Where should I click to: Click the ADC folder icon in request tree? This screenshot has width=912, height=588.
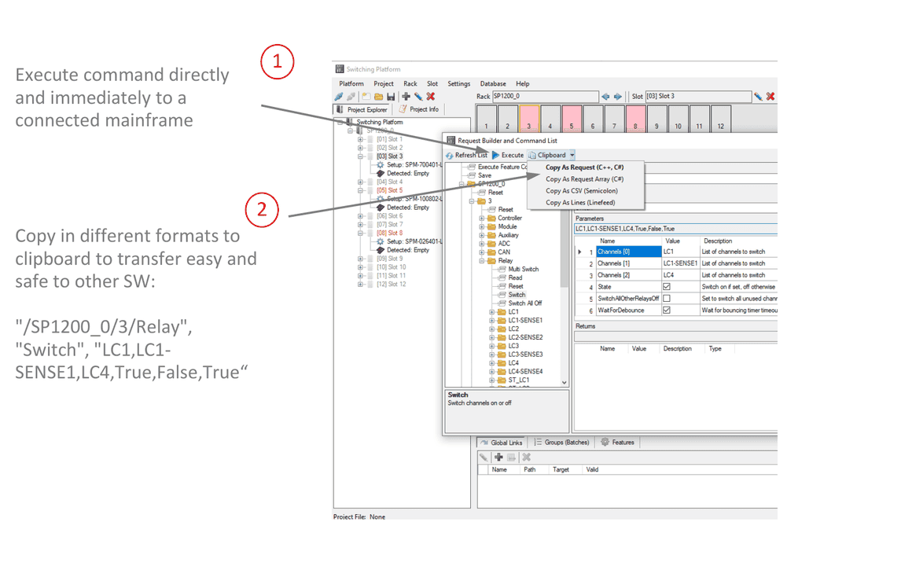[491, 244]
